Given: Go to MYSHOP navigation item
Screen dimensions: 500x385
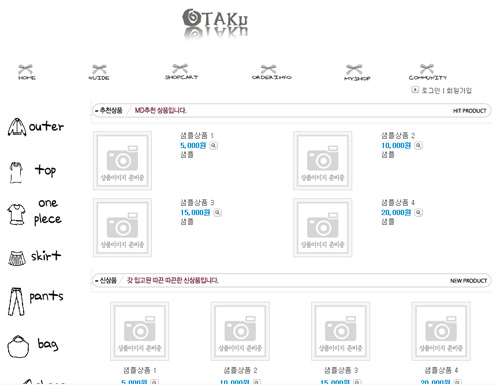Looking at the screenshot, I should (x=356, y=73).
